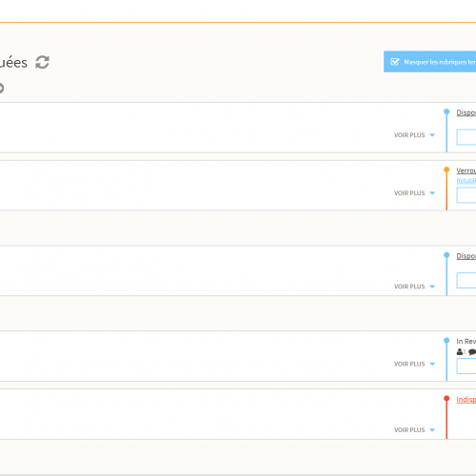Expand VOIR PLUS in the Indisp row
Viewport: 476px width, 476px height.
[414, 429]
